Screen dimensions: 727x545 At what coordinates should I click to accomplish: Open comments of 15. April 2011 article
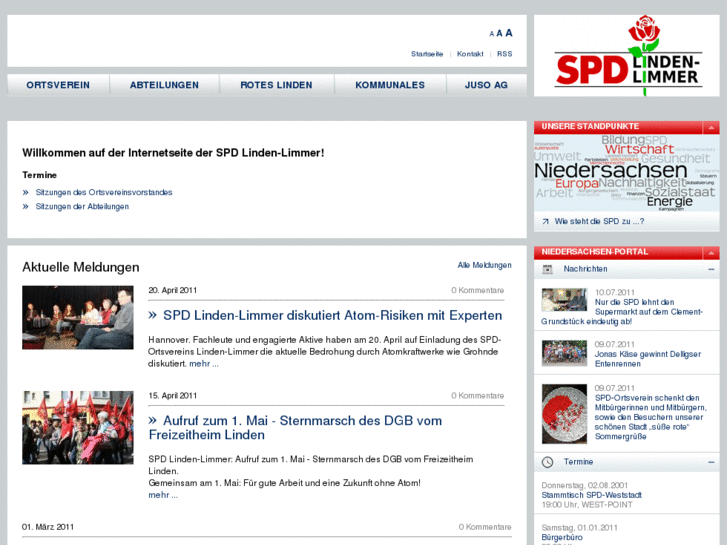click(x=478, y=396)
